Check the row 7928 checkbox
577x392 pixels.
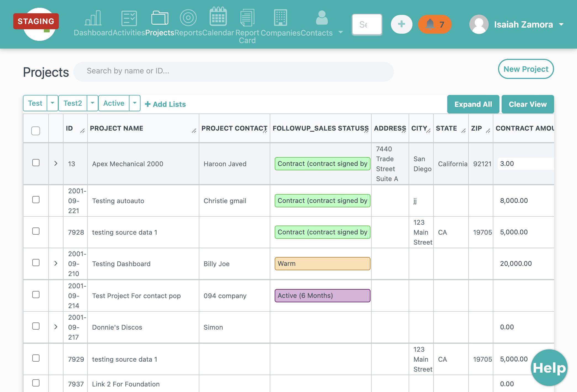click(x=36, y=231)
